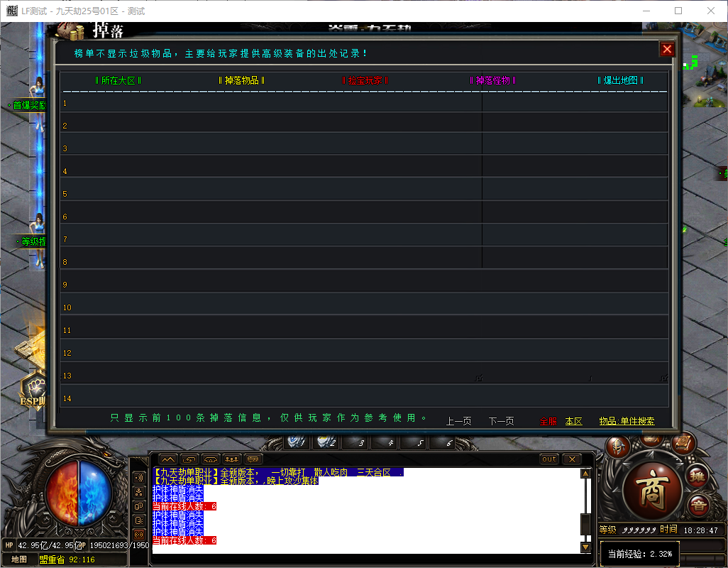Use skill hotbar slot 2

[x=326, y=442]
